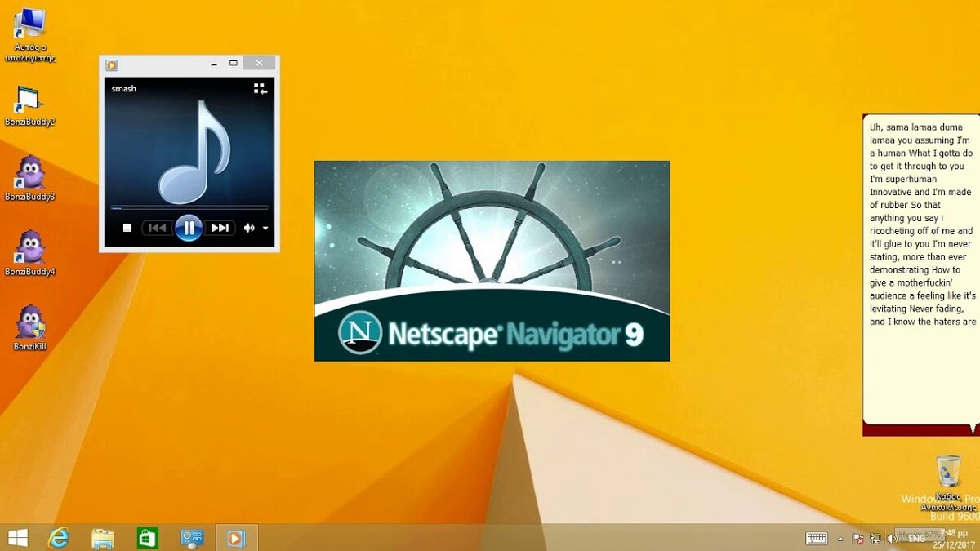Minimize the Media Player window
This screenshot has height=551, width=980.
pyautogui.click(x=213, y=64)
